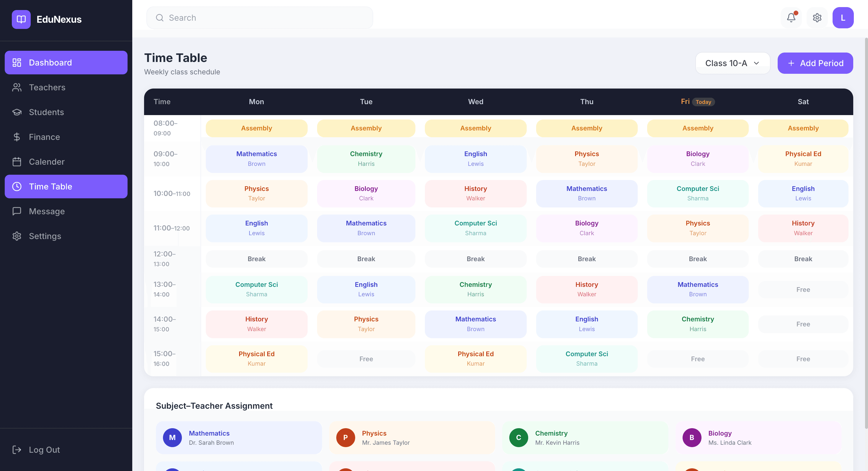Click into the Search field
Viewport: 868px width, 471px height.
(x=260, y=17)
